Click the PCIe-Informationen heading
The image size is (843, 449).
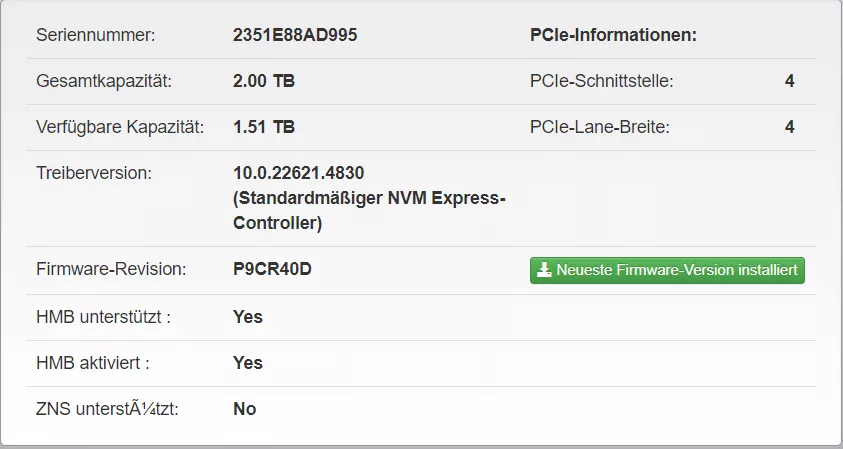point(613,35)
